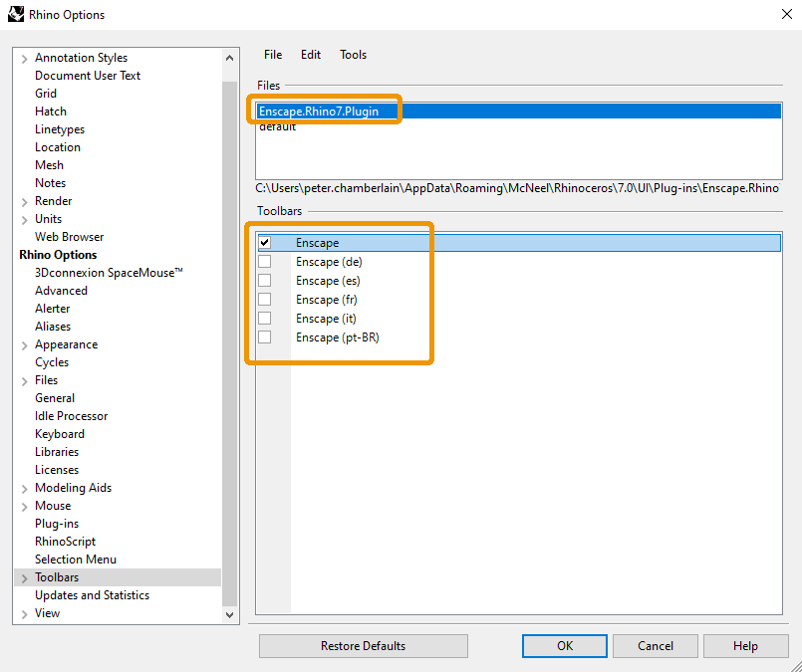Viewport: 802px width, 672px height.
Task: Click the Cancel button
Action: pyautogui.click(x=656, y=646)
